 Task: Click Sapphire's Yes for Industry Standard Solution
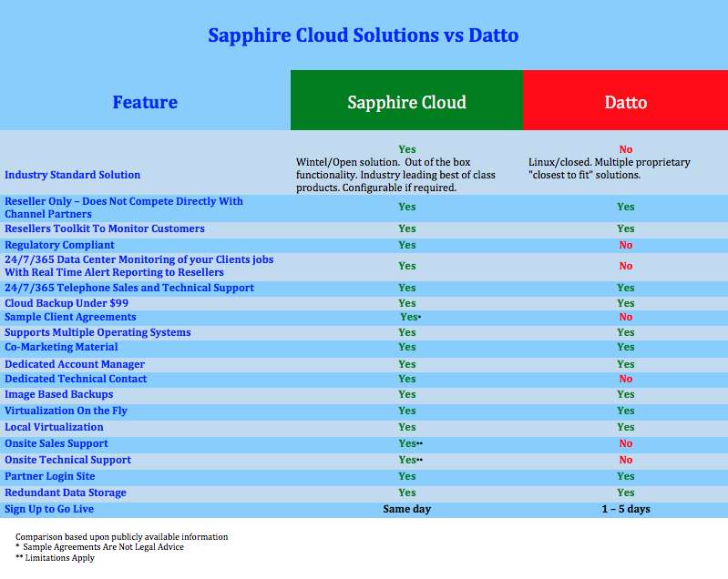tap(406, 149)
